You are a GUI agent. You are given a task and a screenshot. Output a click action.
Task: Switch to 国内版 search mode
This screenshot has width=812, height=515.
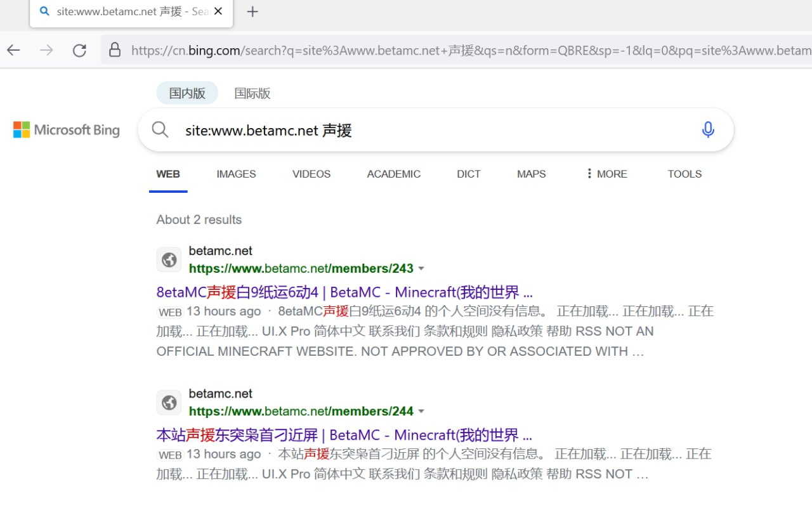[187, 93]
